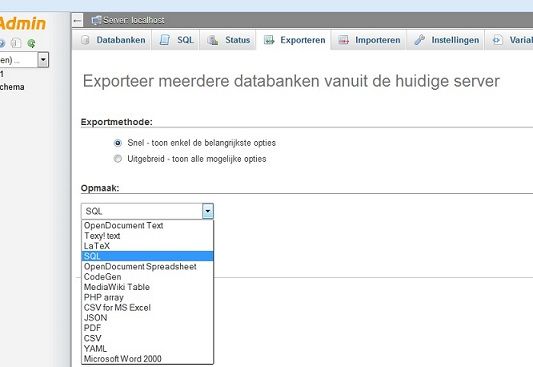Choose PHP array from the format list
Viewport: 533px width, 367px height.
coord(148,297)
